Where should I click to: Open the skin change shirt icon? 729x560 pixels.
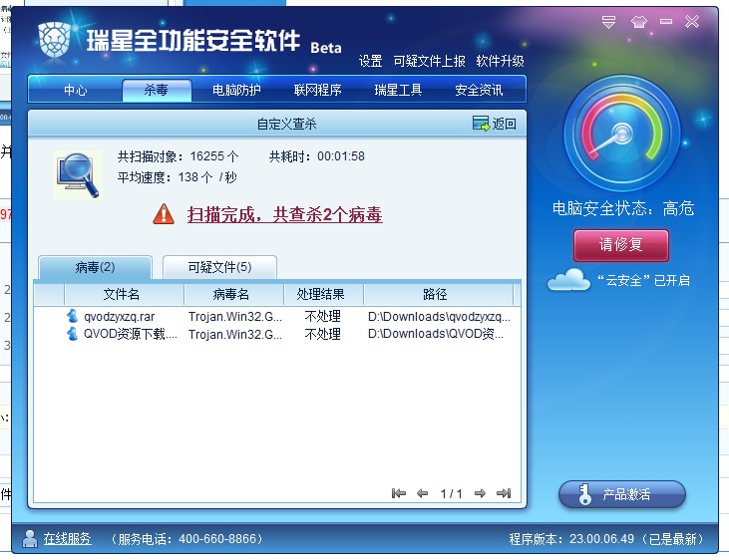point(639,22)
